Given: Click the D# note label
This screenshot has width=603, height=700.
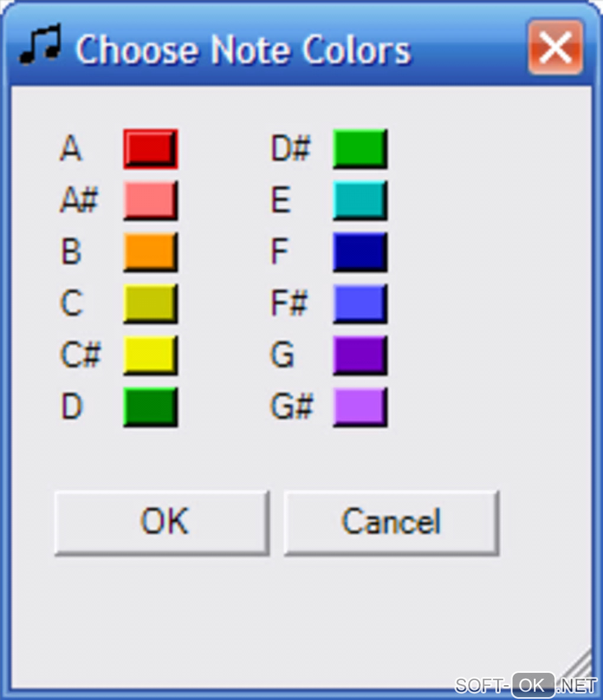Looking at the screenshot, I should pos(290,149).
